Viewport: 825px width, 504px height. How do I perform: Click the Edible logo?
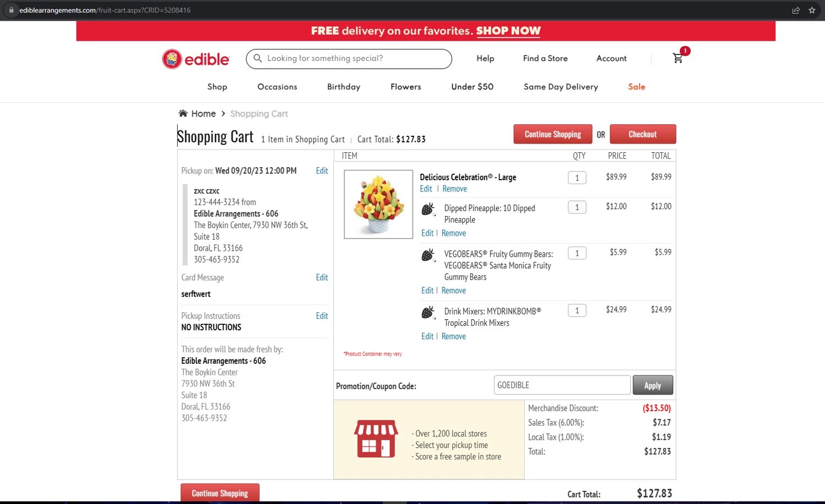coord(196,59)
